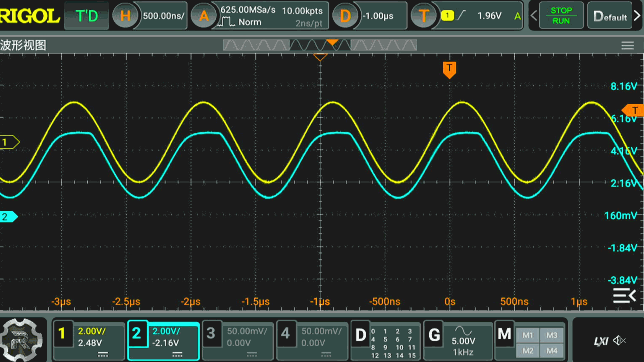Open channel 1 2.00V/ scale settings
The image size is (644, 362).
(92, 331)
